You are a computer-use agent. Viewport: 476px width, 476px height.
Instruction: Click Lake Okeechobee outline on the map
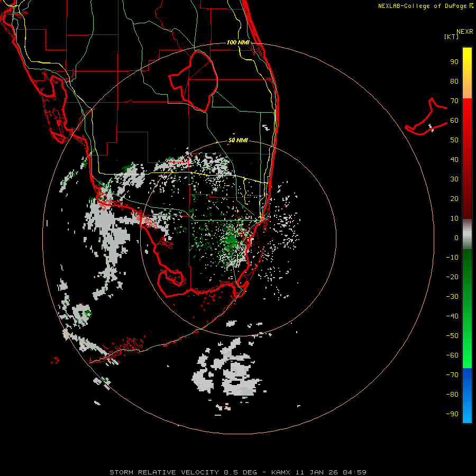tap(193, 81)
